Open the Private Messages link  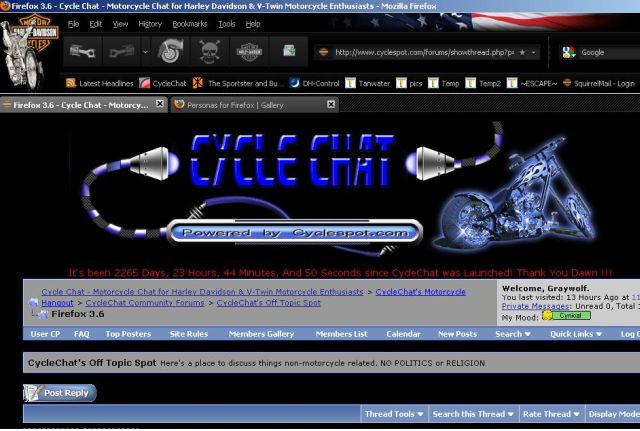tap(536, 306)
